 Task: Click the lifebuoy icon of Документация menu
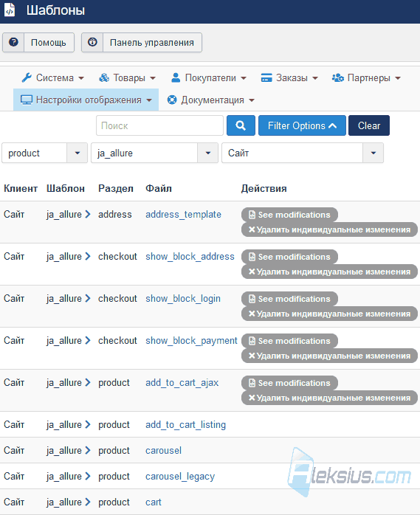172,100
